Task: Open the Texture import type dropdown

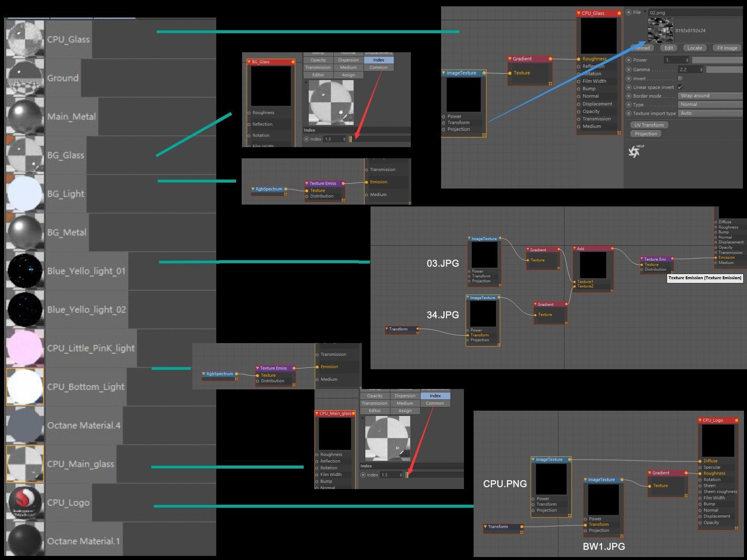Action: 710,113
